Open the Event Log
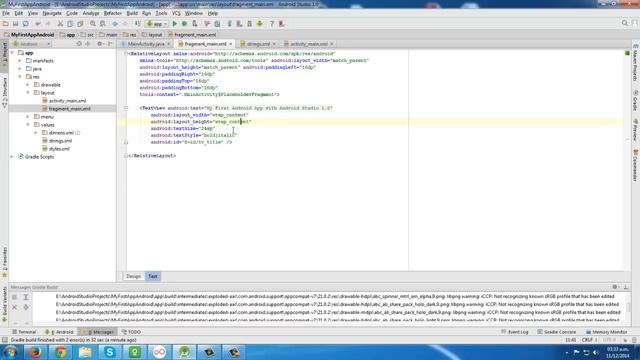Viewport: 640px width, 360px height. click(515, 332)
